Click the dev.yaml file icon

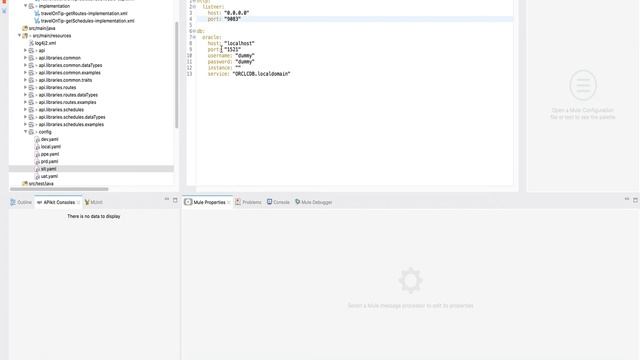pyautogui.click(x=37, y=140)
